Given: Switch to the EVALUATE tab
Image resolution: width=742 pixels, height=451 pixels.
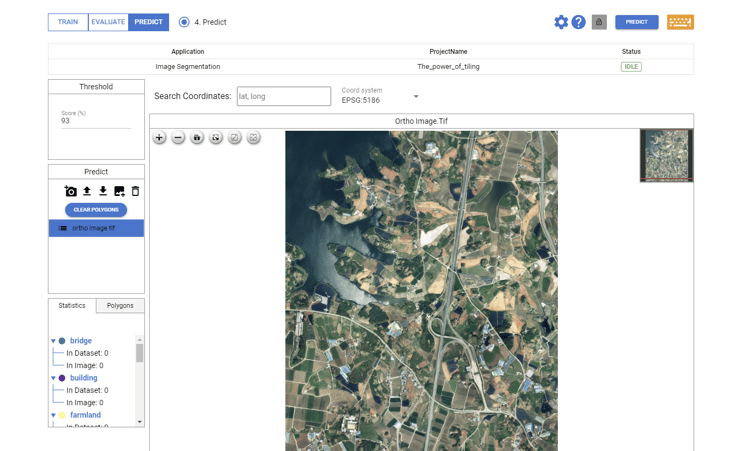Looking at the screenshot, I should coord(108,22).
